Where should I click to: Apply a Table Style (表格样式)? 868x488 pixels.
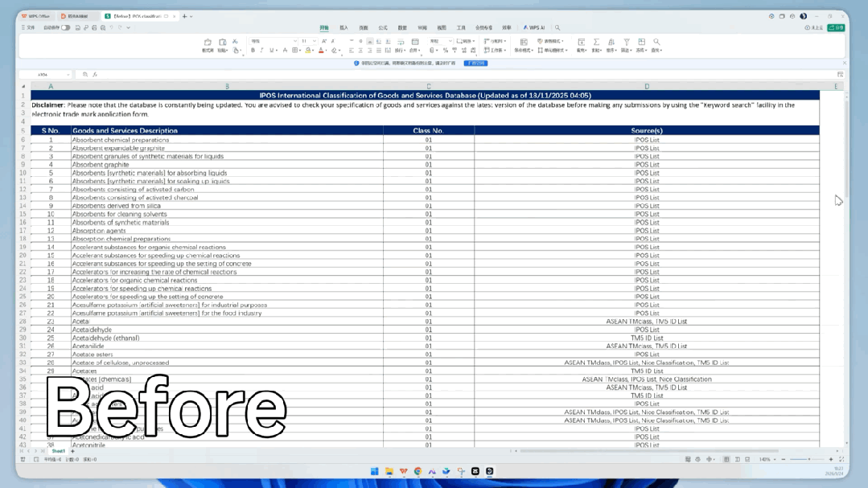(x=551, y=39)
